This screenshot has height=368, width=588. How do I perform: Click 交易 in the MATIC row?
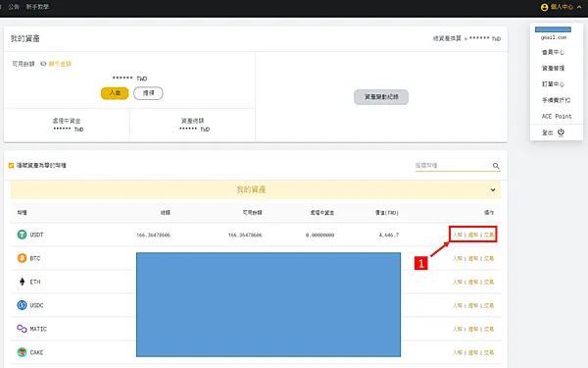click(x=489, y=329)
